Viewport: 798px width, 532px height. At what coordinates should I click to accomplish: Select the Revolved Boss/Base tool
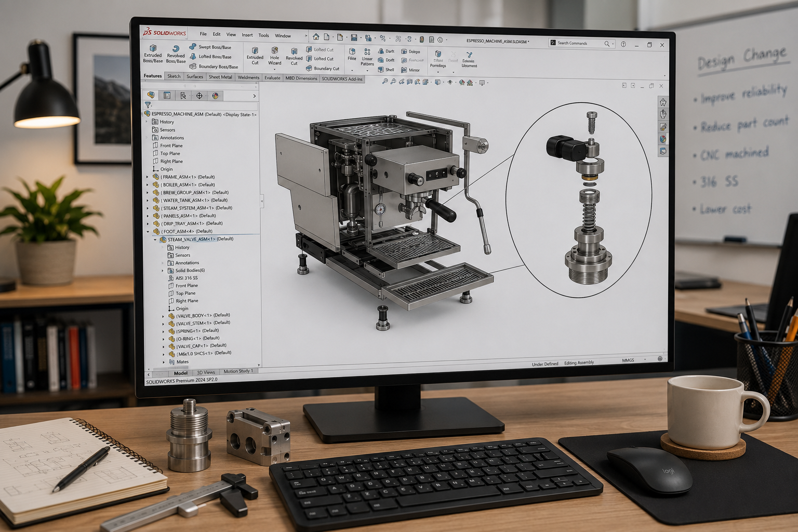[x=176, y=54]
